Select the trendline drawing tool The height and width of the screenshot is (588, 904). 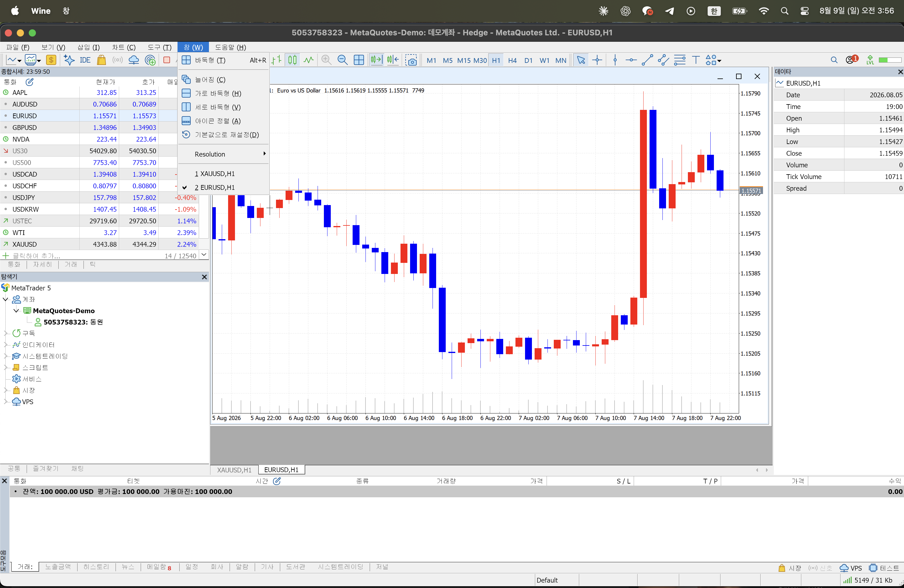[x=647, y=60]
